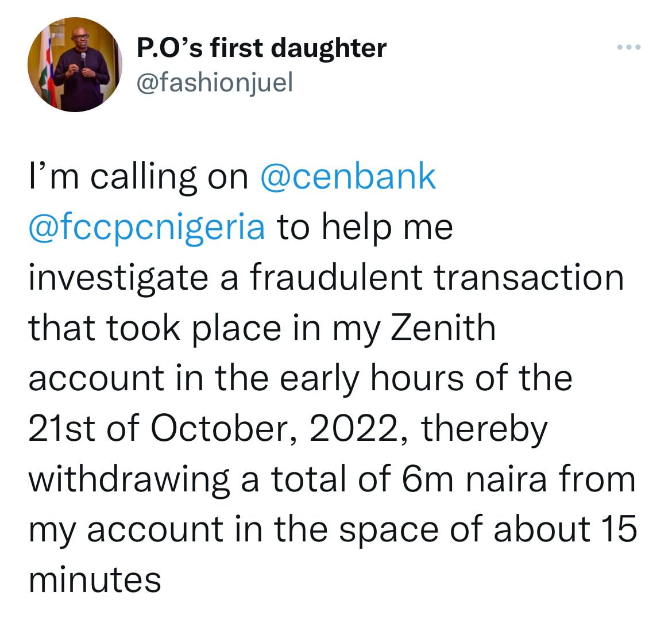Open the @fccpcnigeria mention
672x619 pixels.
146,228
